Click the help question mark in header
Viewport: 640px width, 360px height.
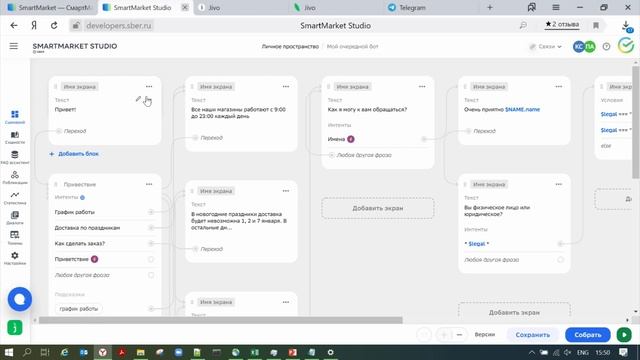click(x=607, y=47)
